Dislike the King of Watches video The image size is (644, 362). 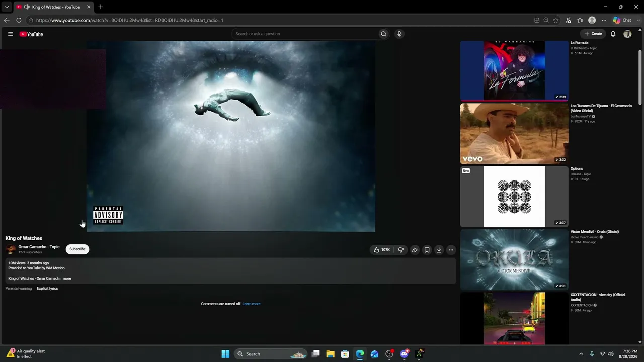coord(401,250)
